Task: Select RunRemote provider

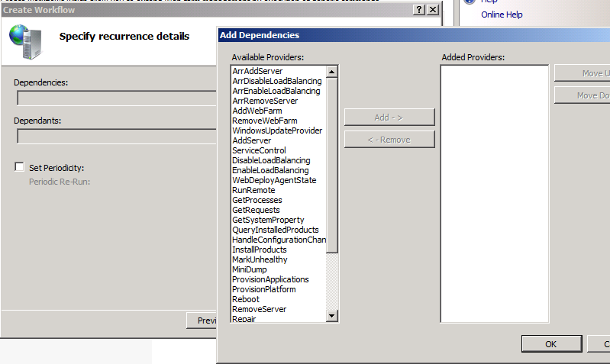Action: pyautogui.click(x=253, y=190)
